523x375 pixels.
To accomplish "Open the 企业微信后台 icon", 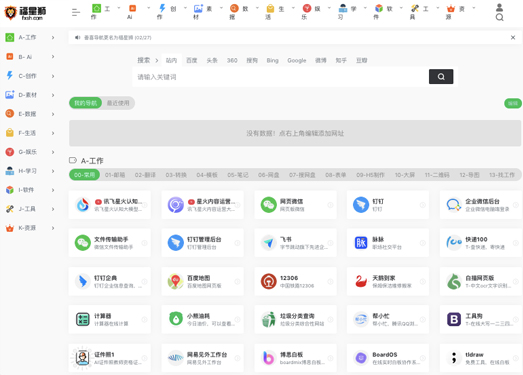I will (454, 205).
